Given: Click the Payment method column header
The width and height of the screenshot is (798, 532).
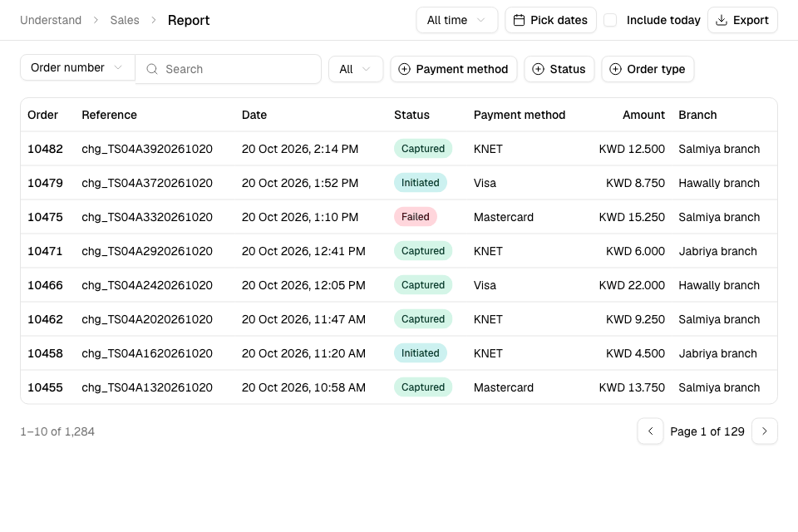Looking at the screenshot, I should pyautogui.click(x=519, y=115).
